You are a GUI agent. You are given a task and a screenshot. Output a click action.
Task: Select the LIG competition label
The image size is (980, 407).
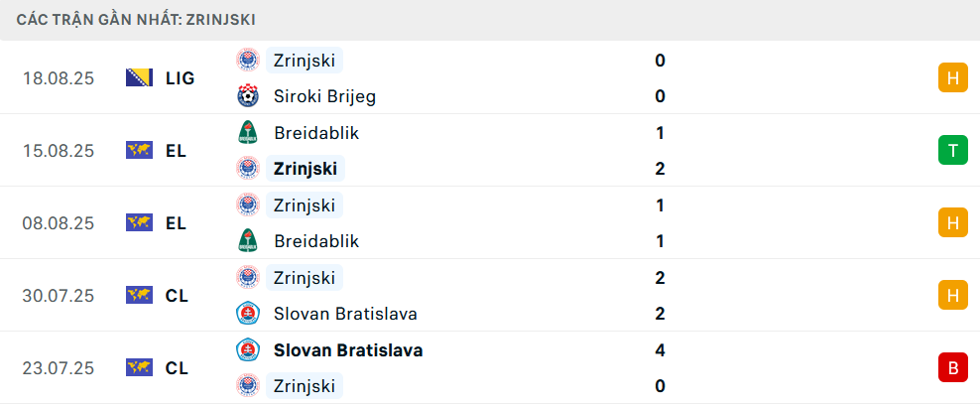coord(181,78)
